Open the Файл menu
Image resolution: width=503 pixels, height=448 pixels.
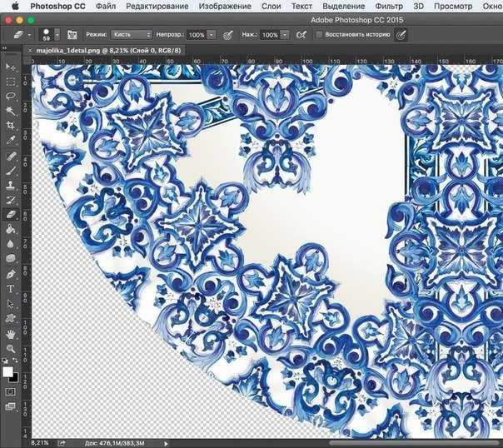coord(106,6)
